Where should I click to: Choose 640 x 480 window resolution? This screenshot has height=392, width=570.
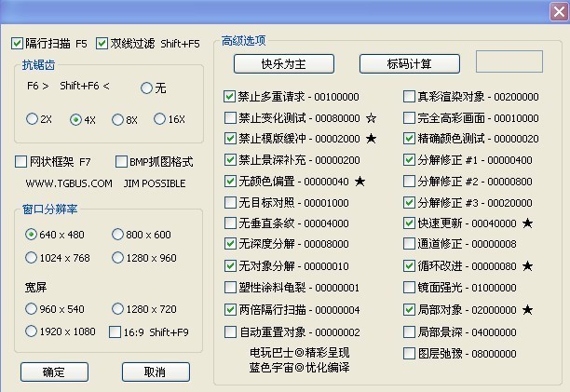click(32, 235)
